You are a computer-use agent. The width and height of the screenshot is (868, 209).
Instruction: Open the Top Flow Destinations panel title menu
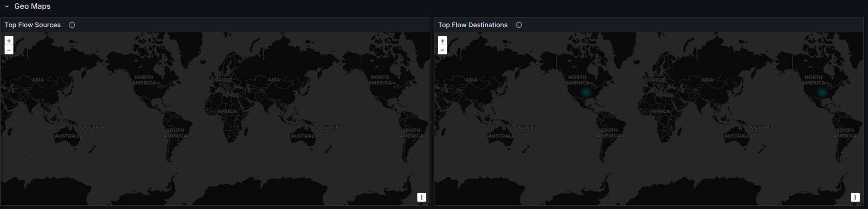(473, 25)
